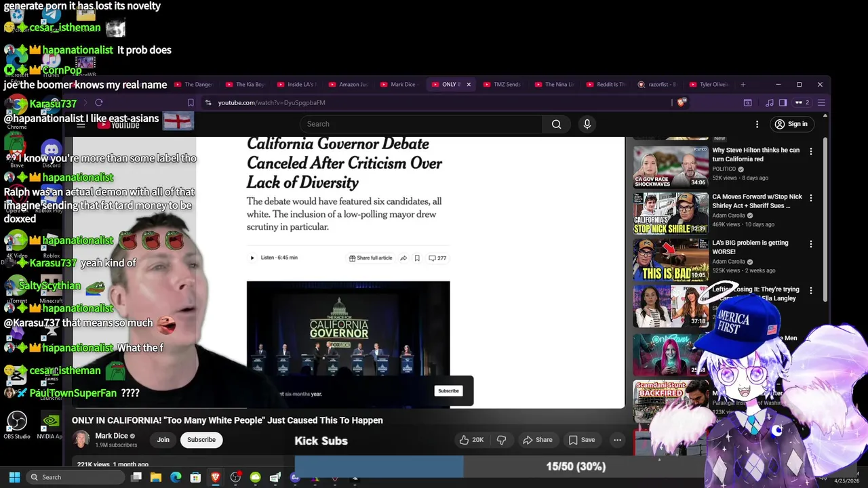Open the Mark Dice channel name link

click(x=111, y=436)
